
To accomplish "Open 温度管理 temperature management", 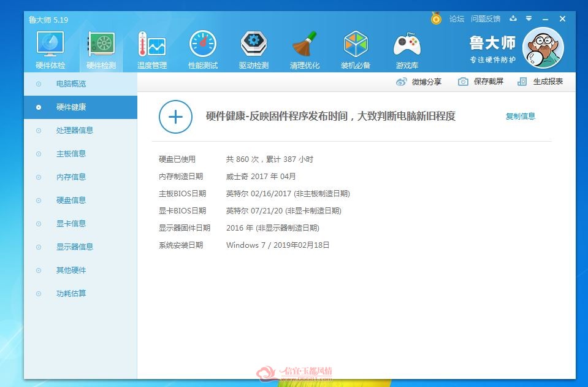I will [x=152, y=50].
